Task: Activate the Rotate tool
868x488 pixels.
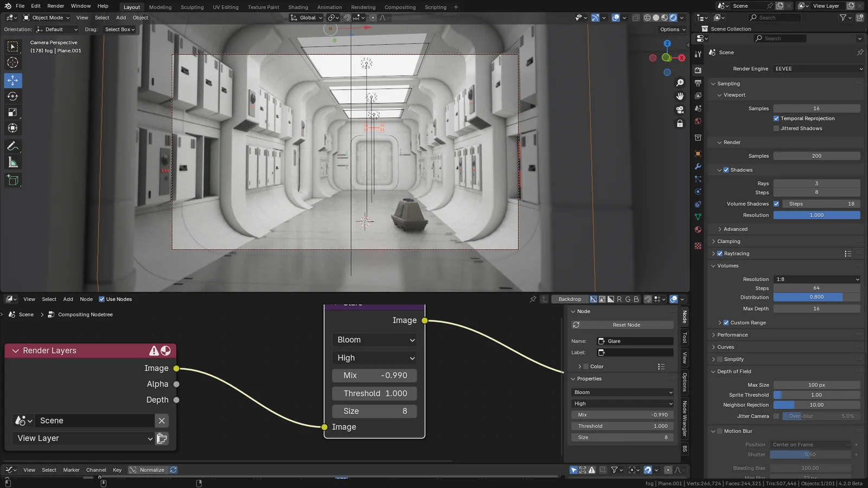Action: click(13, 96)
